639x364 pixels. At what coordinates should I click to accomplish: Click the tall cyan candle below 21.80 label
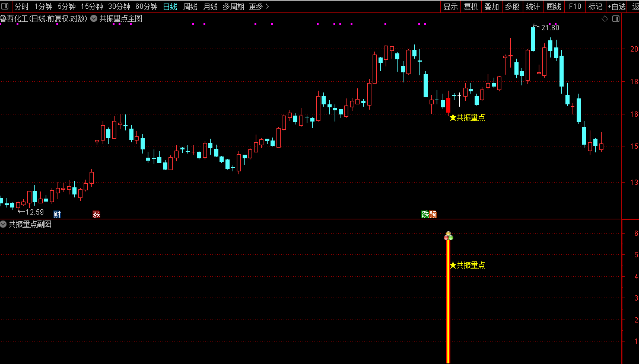533,39
